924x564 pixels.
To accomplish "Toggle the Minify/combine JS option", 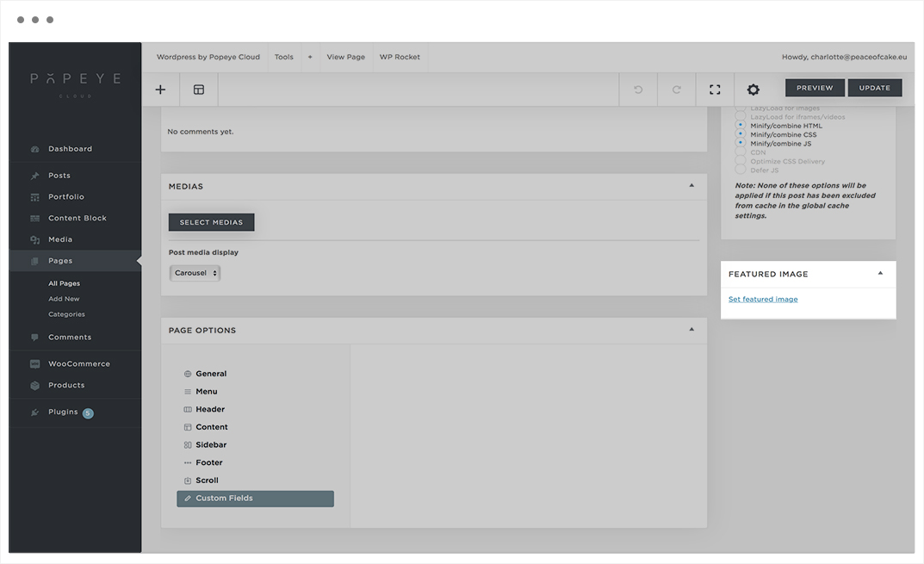I will pos(740,143).
